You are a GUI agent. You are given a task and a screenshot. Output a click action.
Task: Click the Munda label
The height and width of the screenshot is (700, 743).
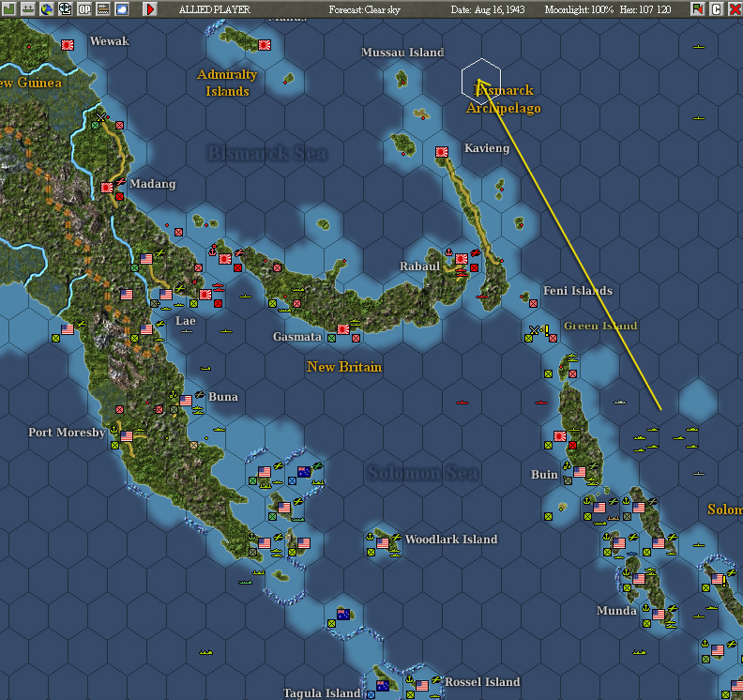[616, 611]
